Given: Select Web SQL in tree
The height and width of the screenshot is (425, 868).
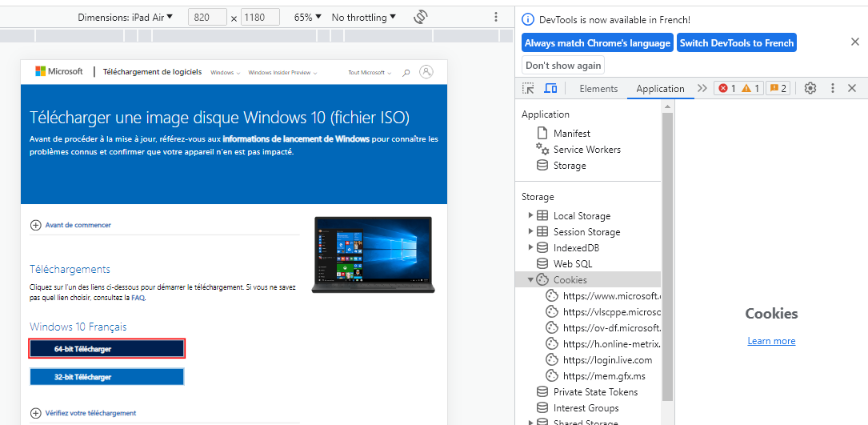Looking at the screenshot, I should [x=572, y=264].
